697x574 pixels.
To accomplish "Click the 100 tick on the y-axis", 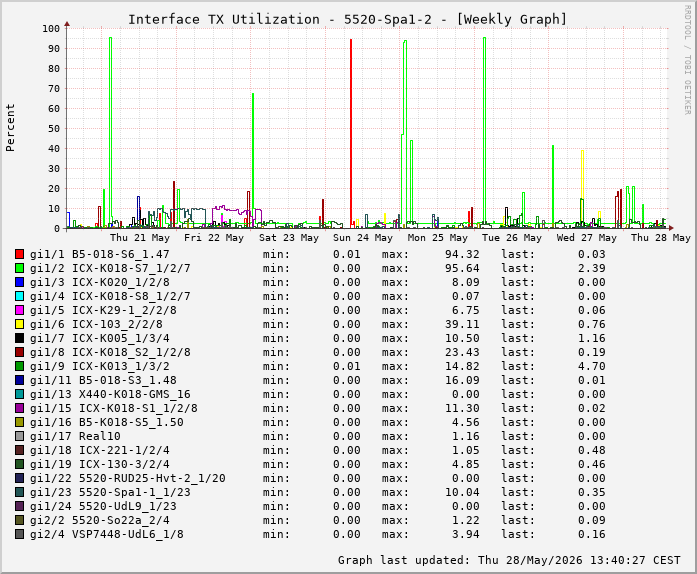I will point(51,28).
